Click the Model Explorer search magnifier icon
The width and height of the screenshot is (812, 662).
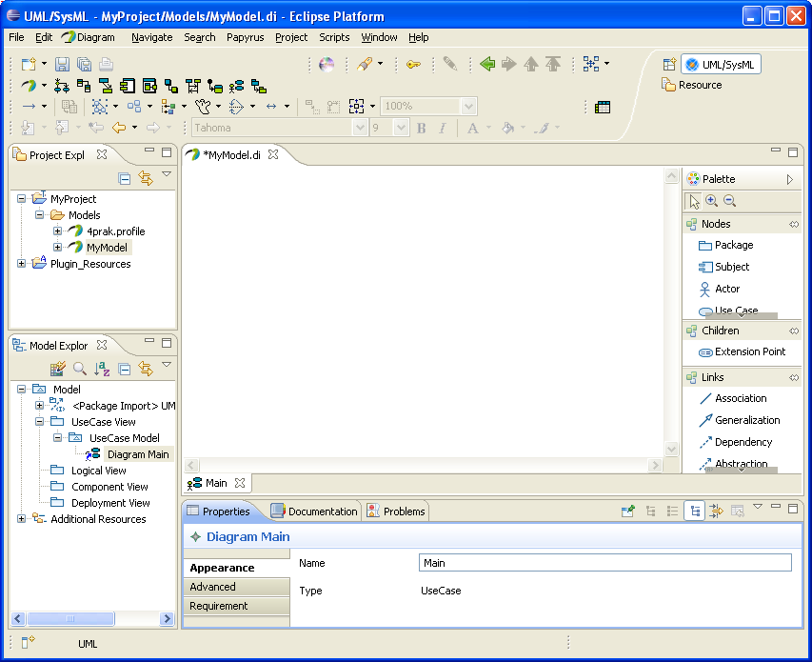coord(80,369)
